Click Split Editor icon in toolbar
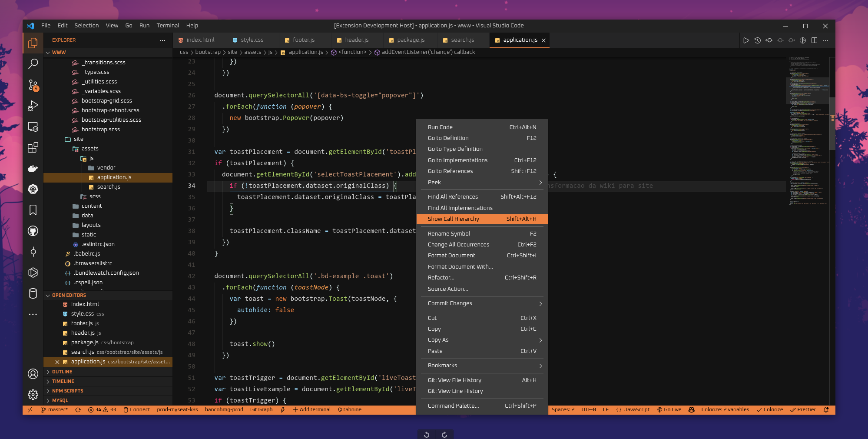This screenshot has width=868, height=439. [x=814, y=40]
